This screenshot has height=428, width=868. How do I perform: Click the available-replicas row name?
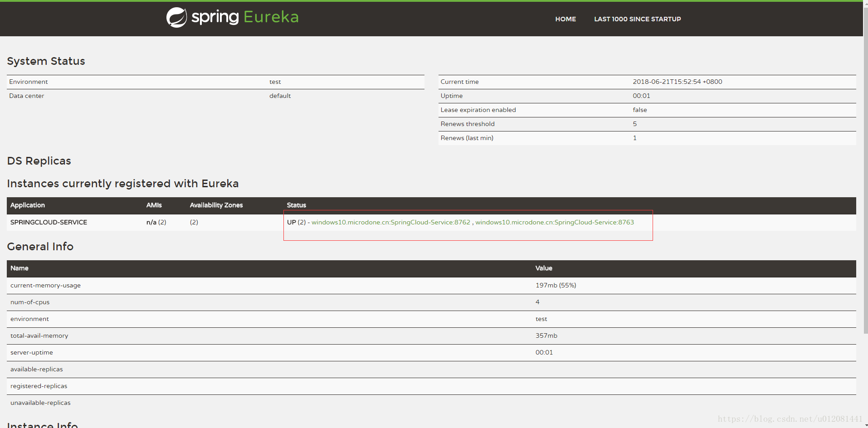(x=37, y=369)
